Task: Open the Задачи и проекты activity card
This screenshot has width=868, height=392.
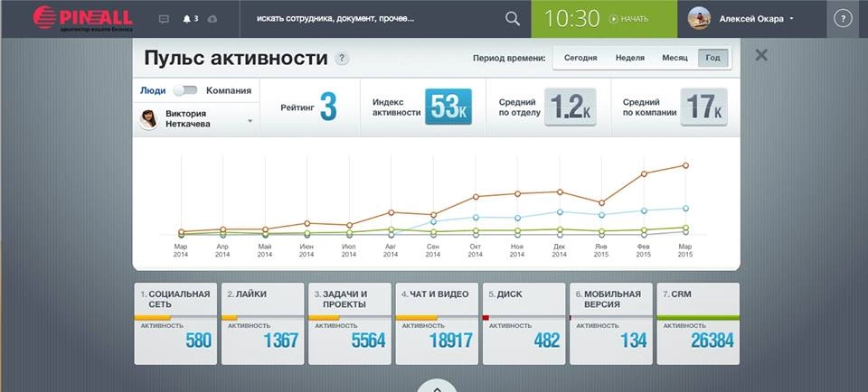Action: tap(350, 323)
